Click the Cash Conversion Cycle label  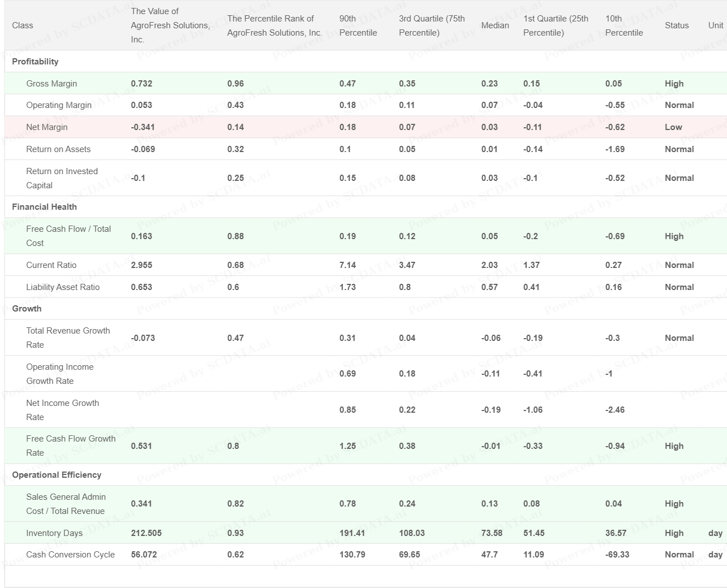(x=71, y=555)
